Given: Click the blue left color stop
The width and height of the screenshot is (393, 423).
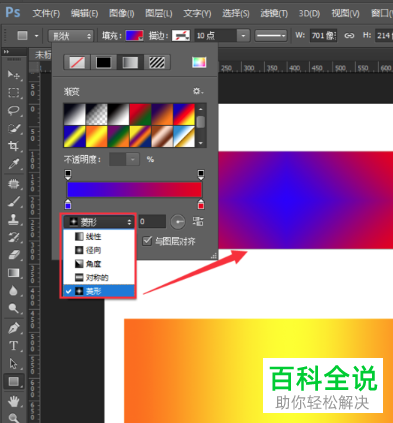Looking at the screenshot, I should (x=68, y=204).
